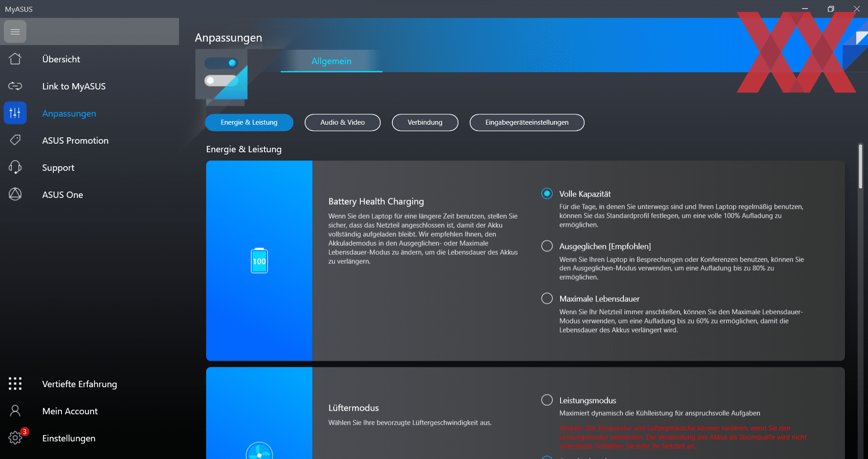Close the MyASUS window
Viewport: 868px width, 459px height.
(857, 9)
